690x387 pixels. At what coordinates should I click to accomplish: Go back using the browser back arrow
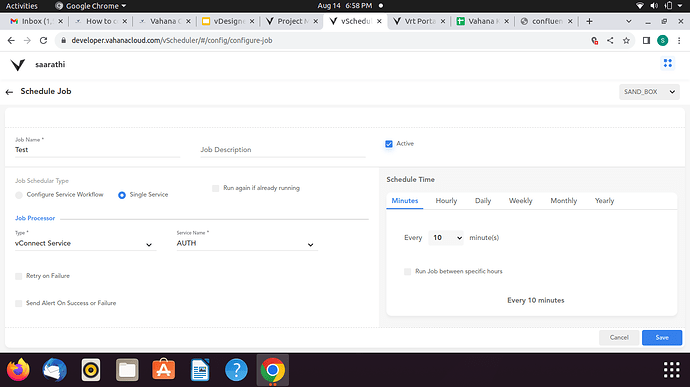click(x=11, y=41)
